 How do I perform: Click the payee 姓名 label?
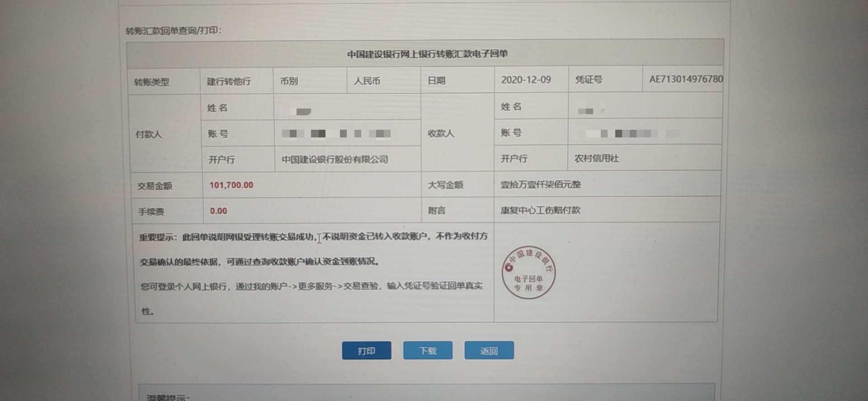(511, 107)
